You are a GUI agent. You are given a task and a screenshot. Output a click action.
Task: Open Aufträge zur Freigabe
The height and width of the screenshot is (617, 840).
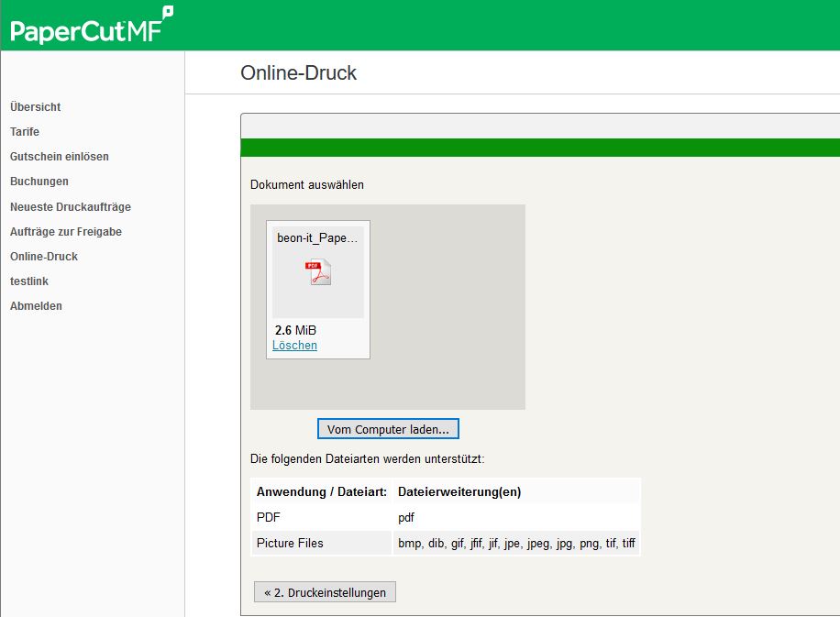point(66,232)
